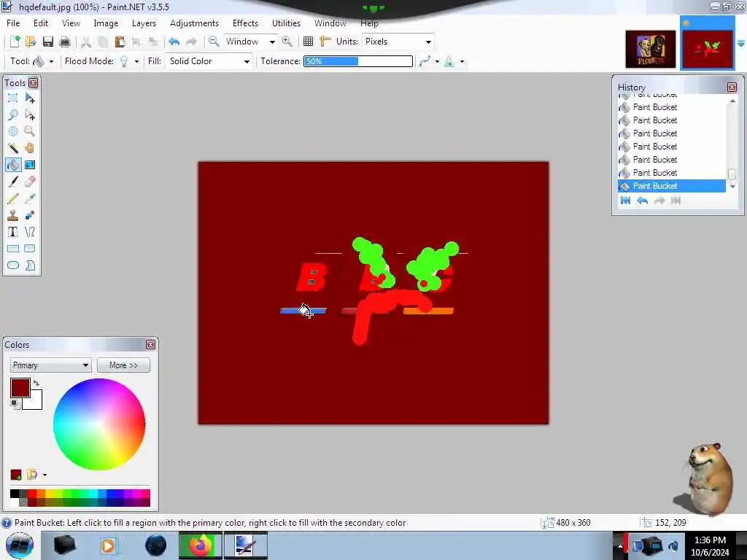Open the Layers menu
Image resolution: width=747 pixels, height=560 pixels.
tap(144, 23)
